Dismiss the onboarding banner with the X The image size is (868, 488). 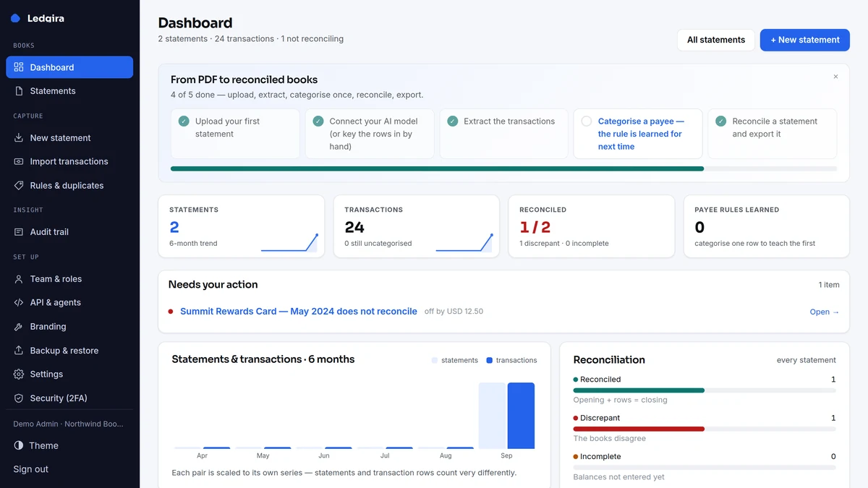point(835,77)
